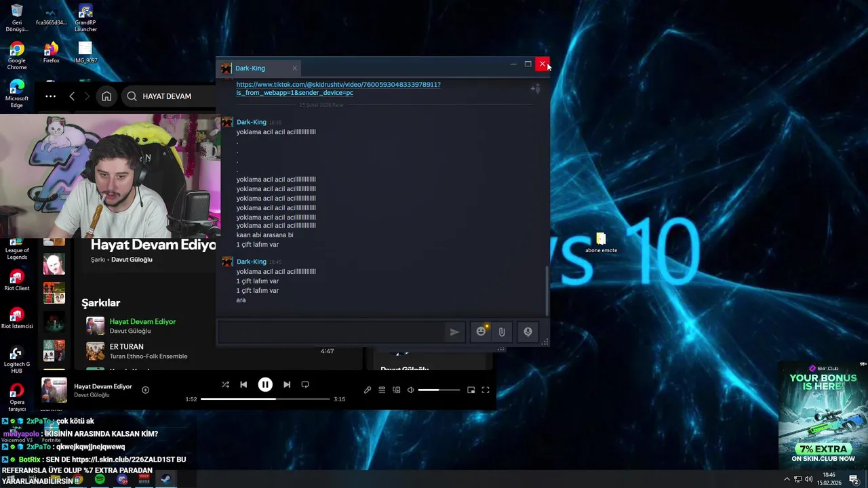The height and width of the screenshot is (488, 868).
Task: Open the taskbar volume control
Action: click(809, 479)
